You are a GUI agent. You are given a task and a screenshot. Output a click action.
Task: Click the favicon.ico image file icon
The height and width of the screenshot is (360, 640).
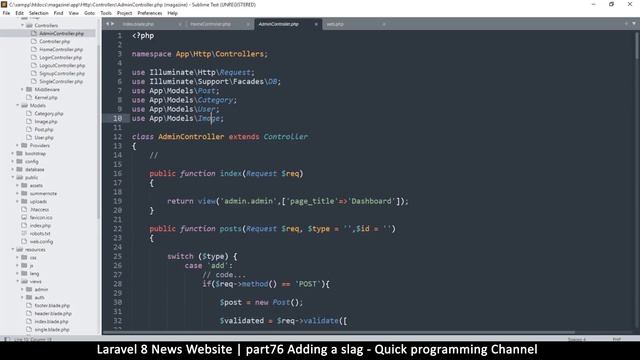click(24, 218)
